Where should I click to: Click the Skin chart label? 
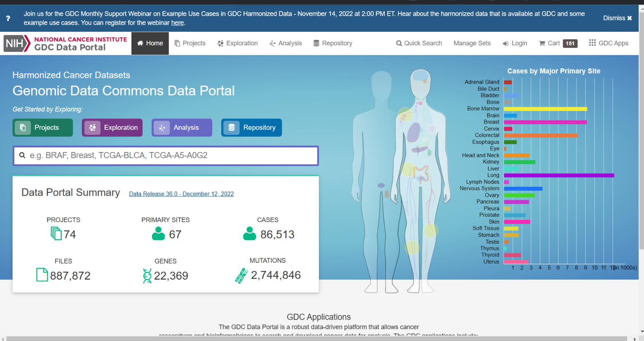pyautogui.click(x=494, y=222)
